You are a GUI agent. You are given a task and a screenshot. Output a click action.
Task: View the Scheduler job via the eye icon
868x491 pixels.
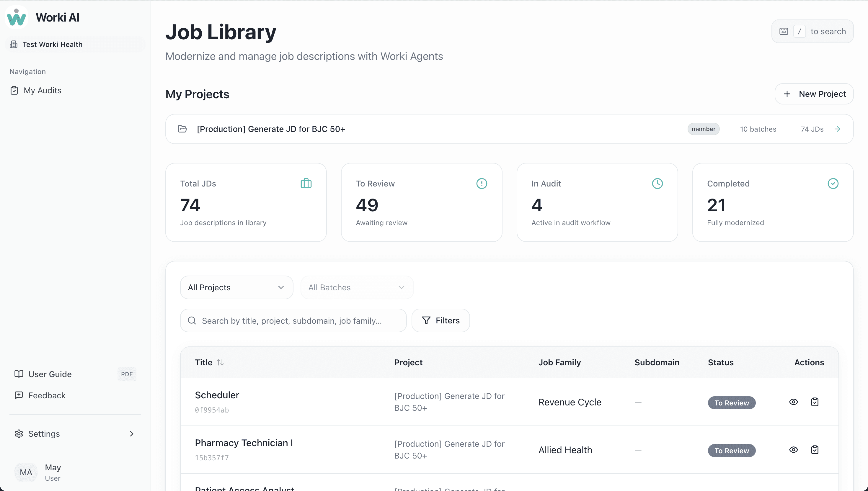(793, 402)
